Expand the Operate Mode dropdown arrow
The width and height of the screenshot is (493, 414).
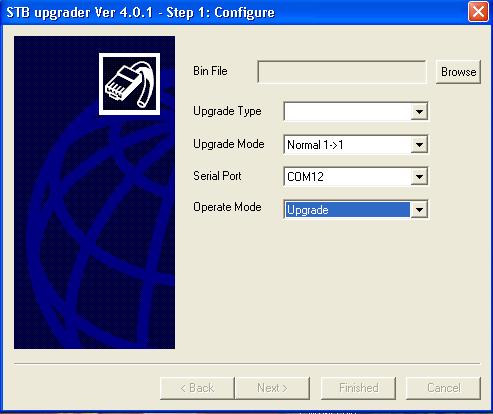tap(419, 210)
